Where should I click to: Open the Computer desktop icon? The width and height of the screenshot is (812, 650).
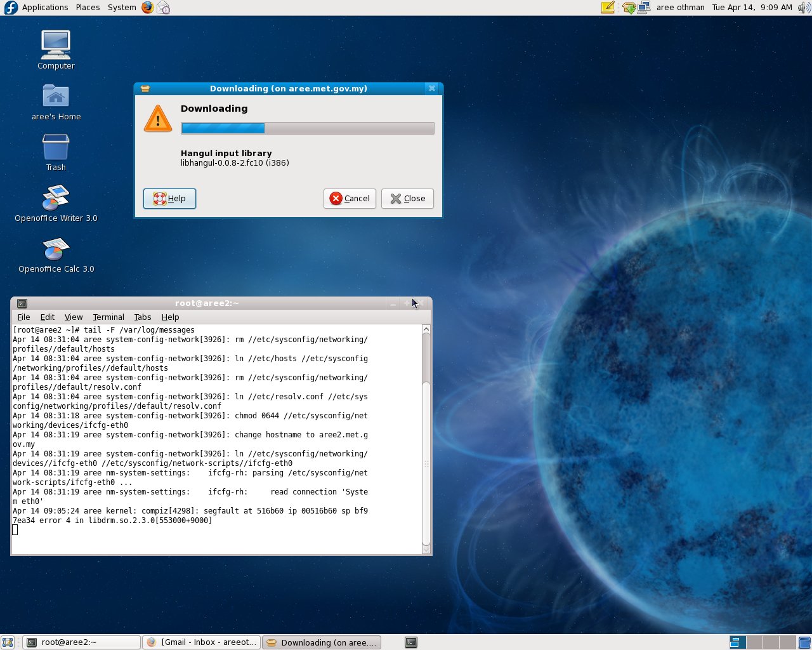[x=56, y=46]
